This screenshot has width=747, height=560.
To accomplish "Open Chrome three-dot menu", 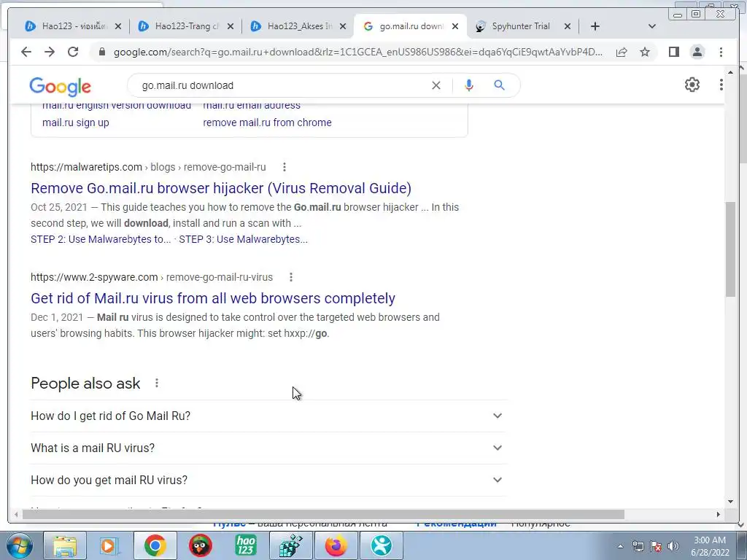I will pos(721,52).
